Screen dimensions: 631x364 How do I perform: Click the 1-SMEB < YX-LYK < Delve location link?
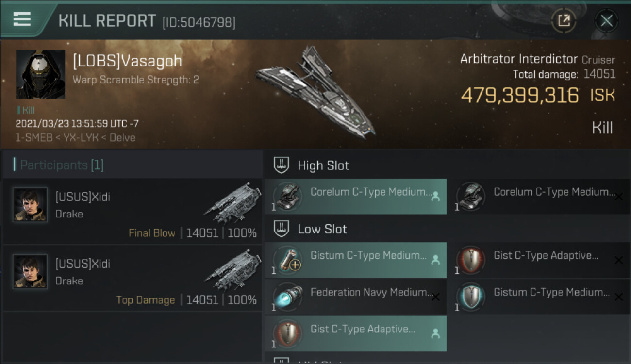coord(75,137)
